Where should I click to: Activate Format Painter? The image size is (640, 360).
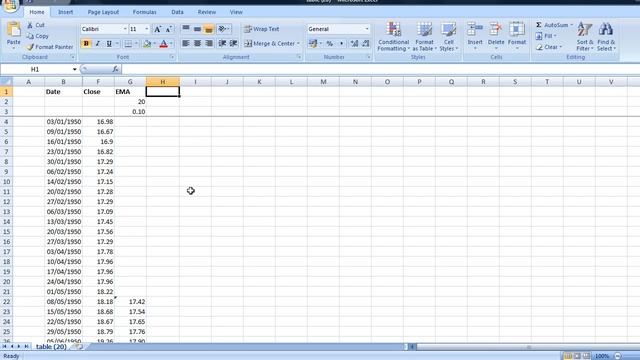tap(50, 47)
